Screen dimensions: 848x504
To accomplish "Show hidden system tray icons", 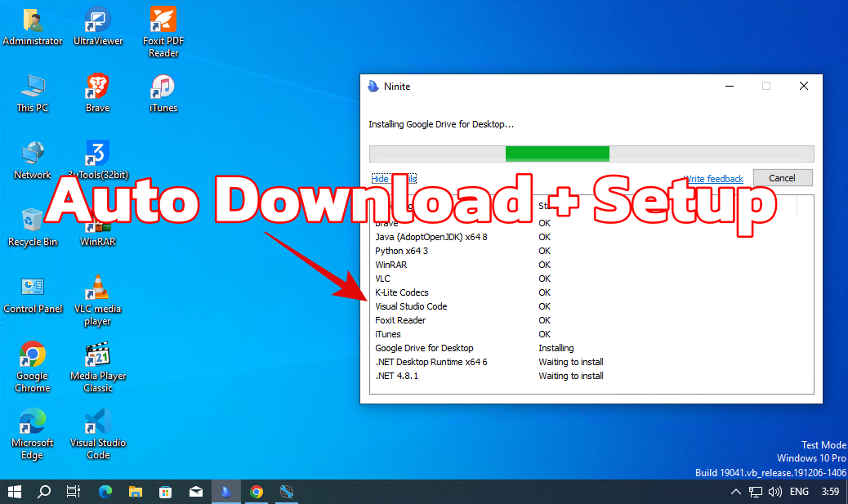I will [x=735, y=492].
